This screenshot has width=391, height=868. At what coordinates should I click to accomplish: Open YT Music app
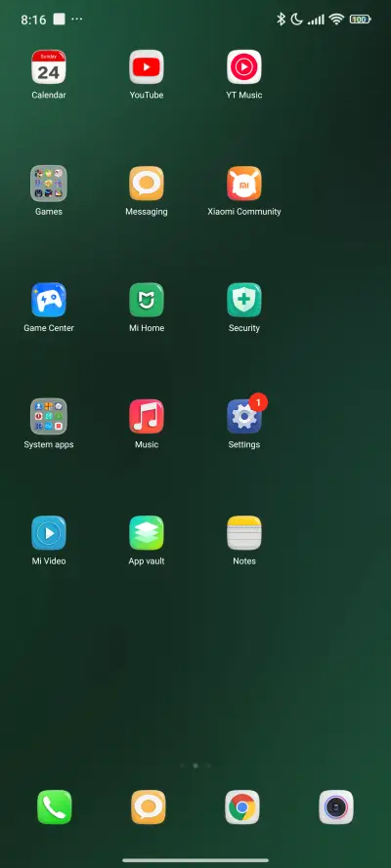(244, 67)
